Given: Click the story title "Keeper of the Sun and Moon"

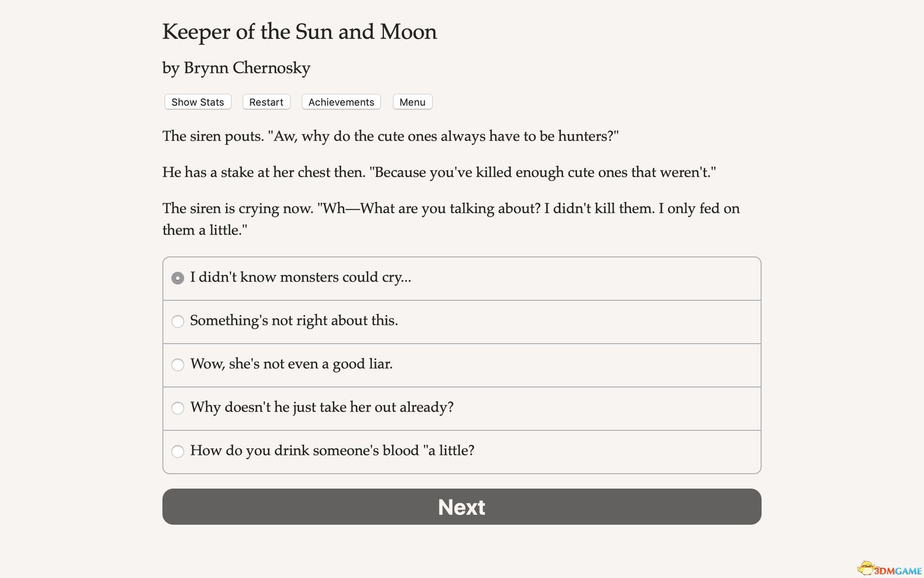Looking at the screenshot, I should [x=299, y=32].
